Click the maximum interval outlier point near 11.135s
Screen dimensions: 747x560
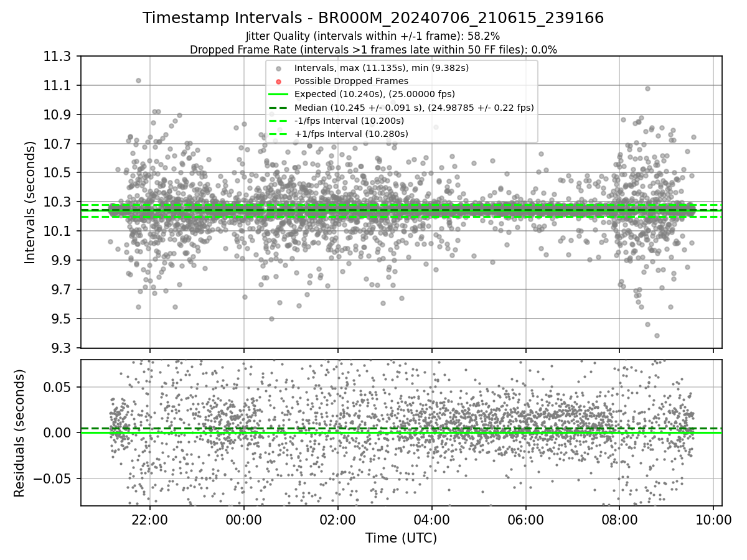click(x=138, y=80)
